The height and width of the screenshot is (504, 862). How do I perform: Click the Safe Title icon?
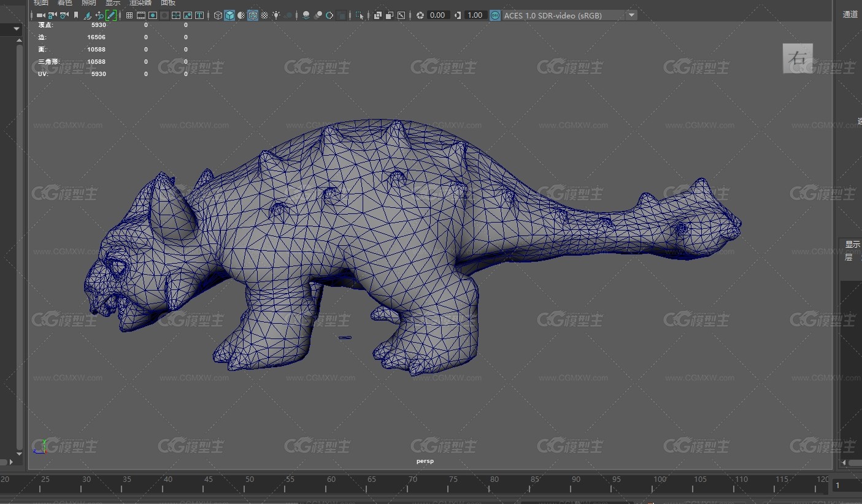point(199,15)
